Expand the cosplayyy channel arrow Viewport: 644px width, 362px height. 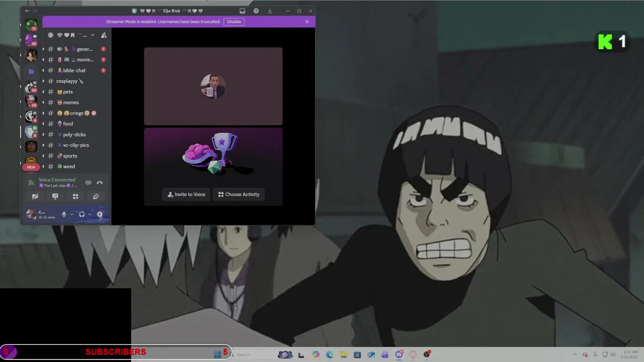click(x=43, y=81)
